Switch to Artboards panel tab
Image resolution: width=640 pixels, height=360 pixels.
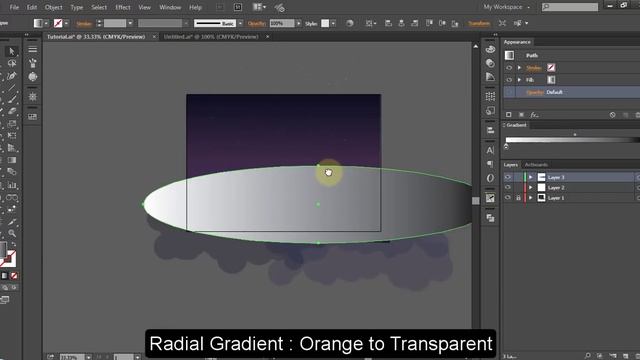click(x=536, y=165)
